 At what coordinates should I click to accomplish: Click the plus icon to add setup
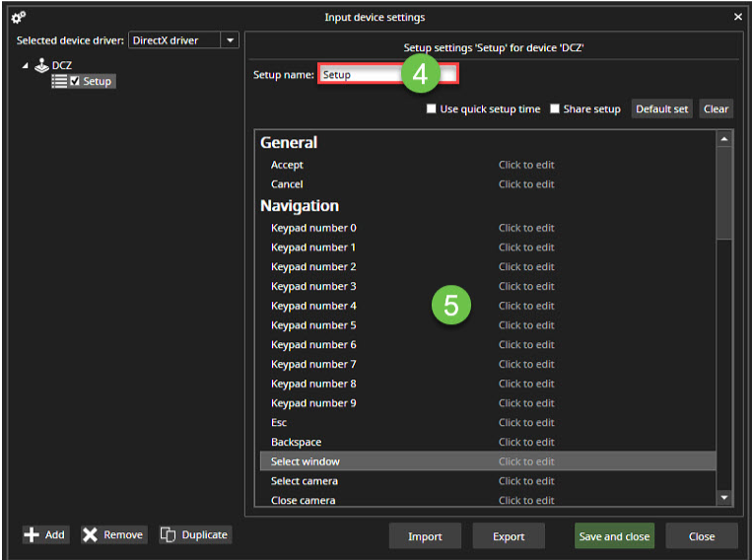click(x=33, y=534)
